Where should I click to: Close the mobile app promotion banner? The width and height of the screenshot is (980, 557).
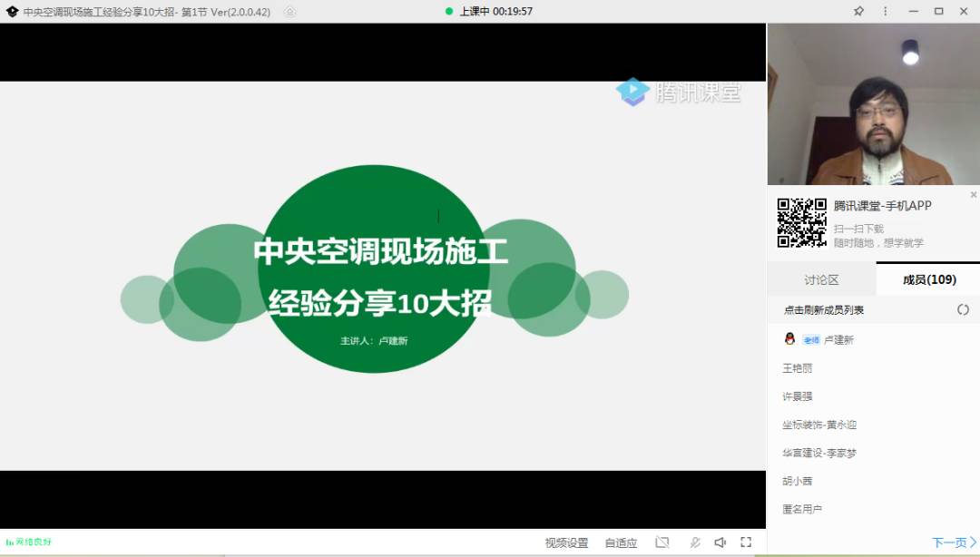click(973, 193)
